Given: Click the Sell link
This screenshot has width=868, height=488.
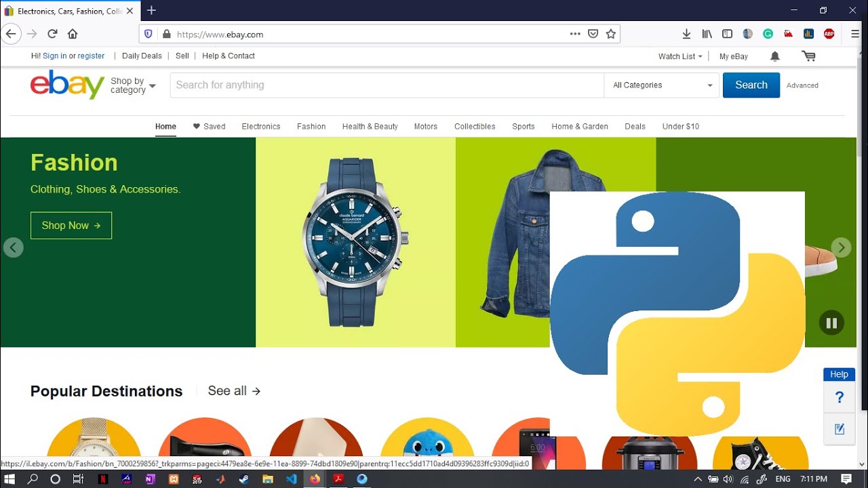Looking at the screenshot, I should tap(182, 56).
